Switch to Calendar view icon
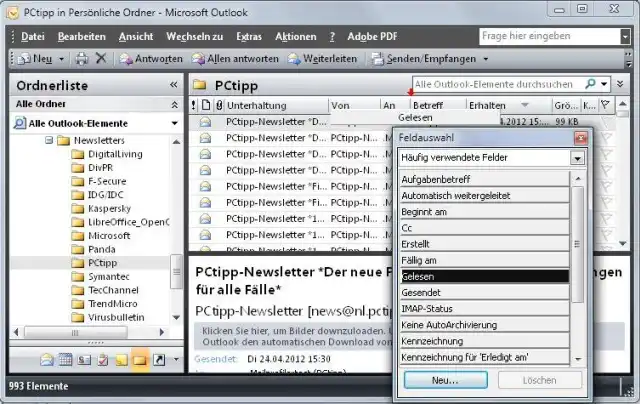The height and width of the screenshot is (404, 640). (64, 359)
